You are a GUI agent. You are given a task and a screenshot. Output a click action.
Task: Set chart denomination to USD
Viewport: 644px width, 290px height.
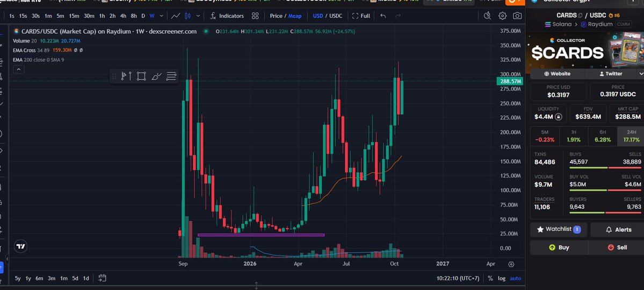point(318,16)
